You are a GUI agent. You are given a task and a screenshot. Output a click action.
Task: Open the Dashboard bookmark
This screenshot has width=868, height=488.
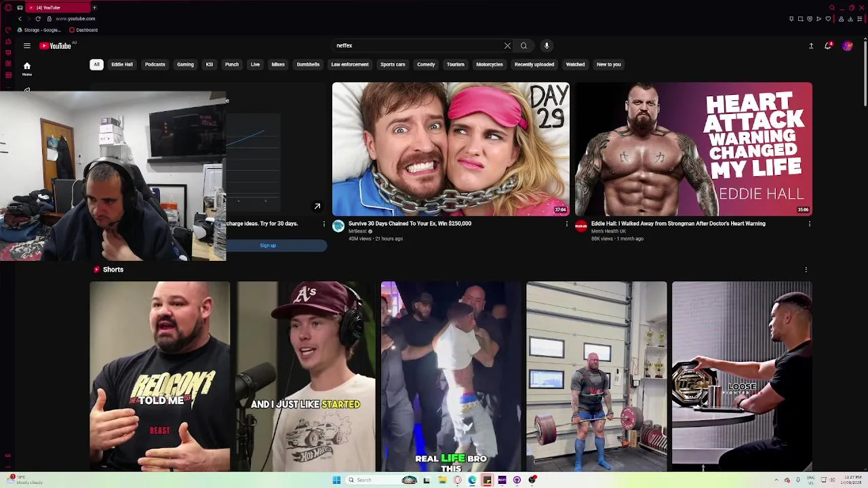(x=83, y=30)
